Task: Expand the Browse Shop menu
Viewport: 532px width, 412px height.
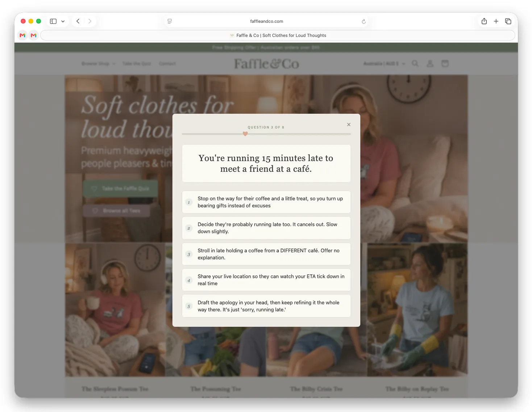Action: (98, 64)
